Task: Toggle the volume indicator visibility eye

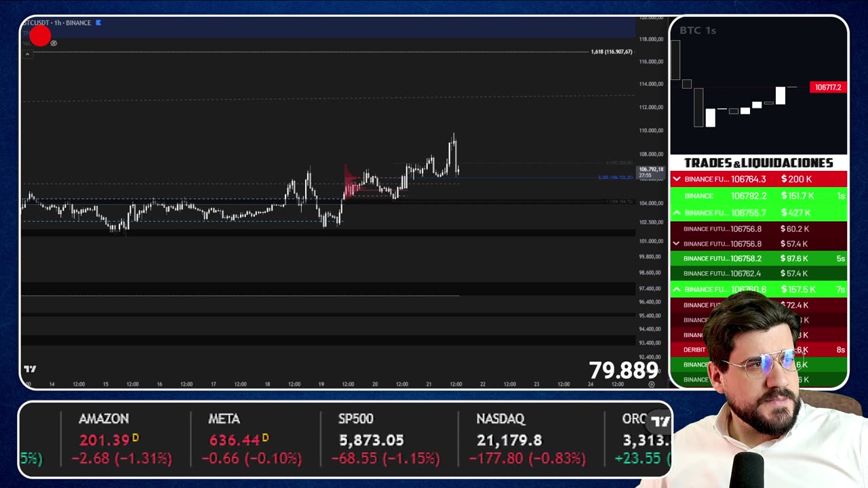Action: (54, 43)
